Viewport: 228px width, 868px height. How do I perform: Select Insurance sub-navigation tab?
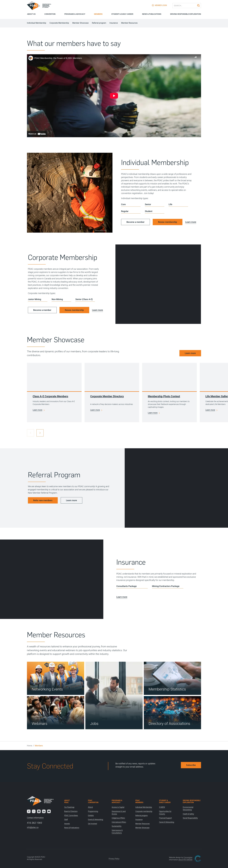tap(114, 23)
